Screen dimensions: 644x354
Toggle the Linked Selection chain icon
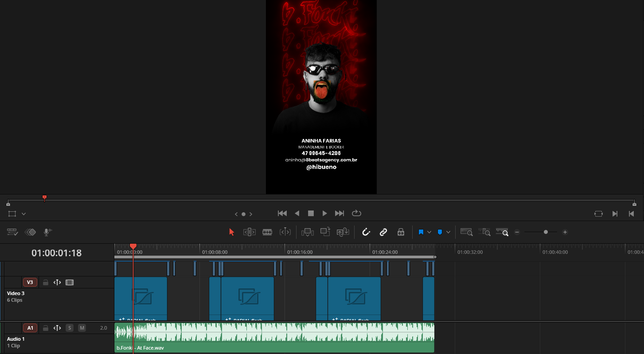383,232
